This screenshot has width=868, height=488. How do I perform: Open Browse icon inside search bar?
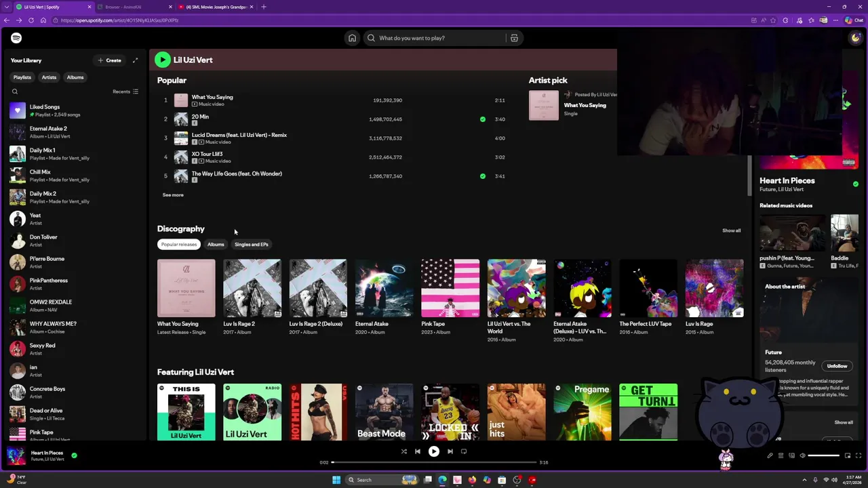tap(514, 38)
